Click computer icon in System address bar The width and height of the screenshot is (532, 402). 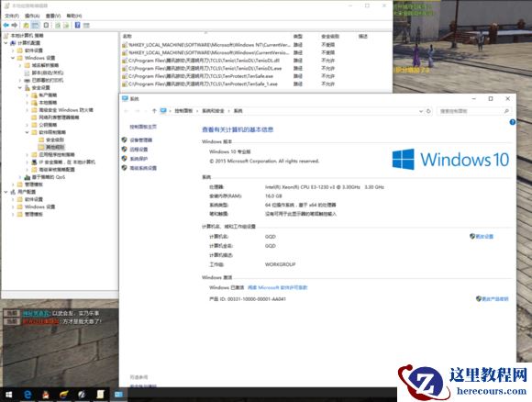point(163,111)
